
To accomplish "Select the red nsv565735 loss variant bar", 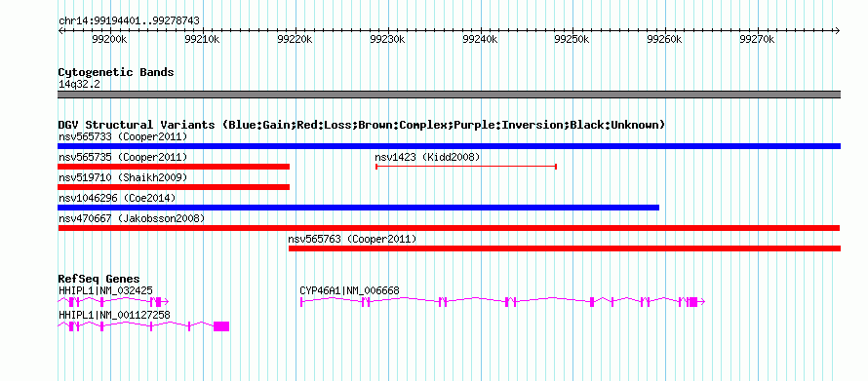I will point(174,167).
